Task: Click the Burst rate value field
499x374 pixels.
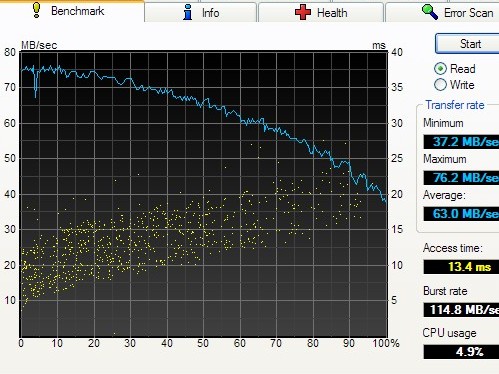Action: coord(461,310)
